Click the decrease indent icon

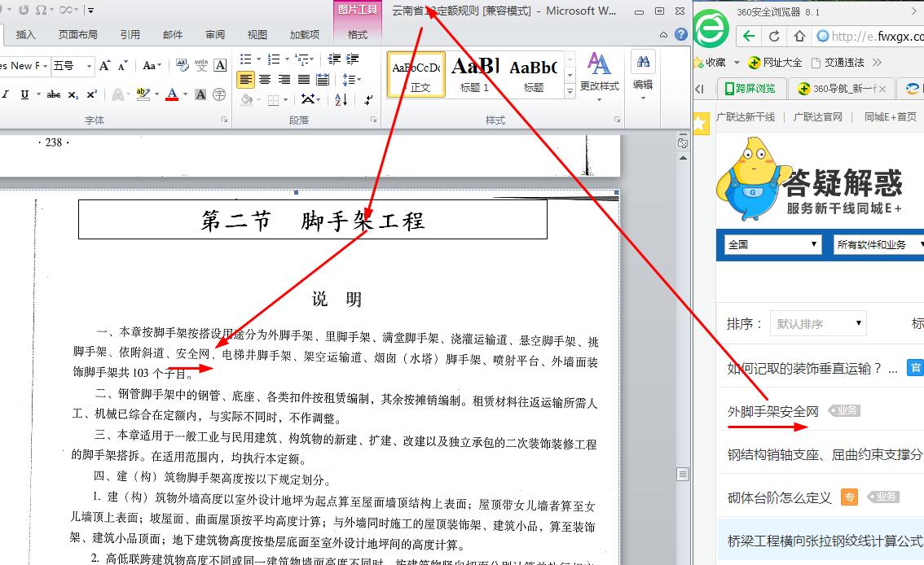coord(334,59)
